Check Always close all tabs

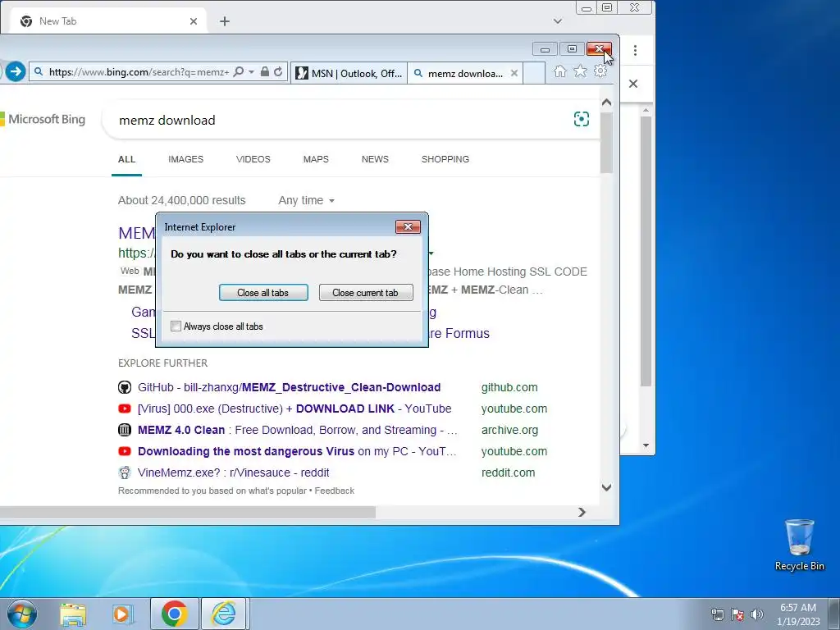176,326
